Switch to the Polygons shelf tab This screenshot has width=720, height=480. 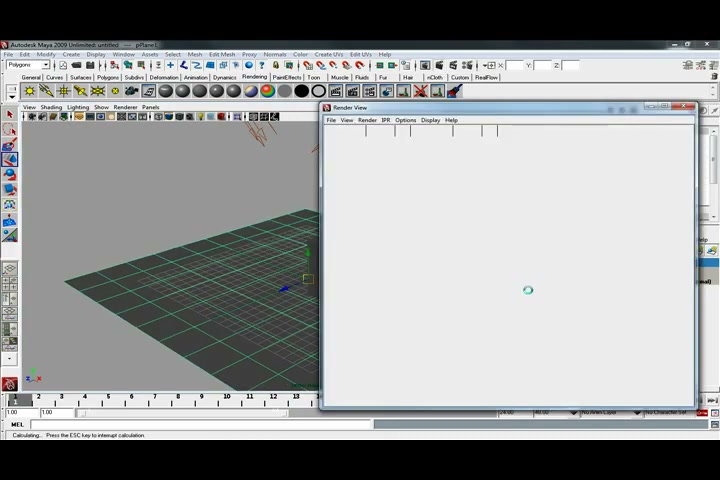(108, 77)
